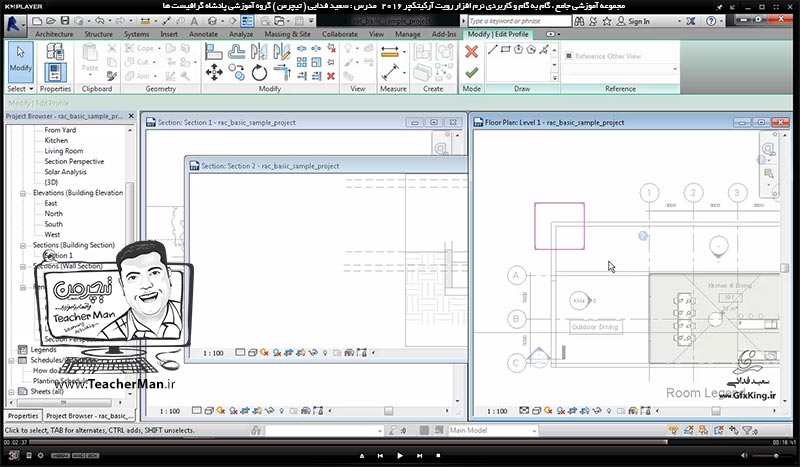Select the Trim/Extend to Corner tool
The width and height of the screenshot is (800, 467).
pos(281,72)
